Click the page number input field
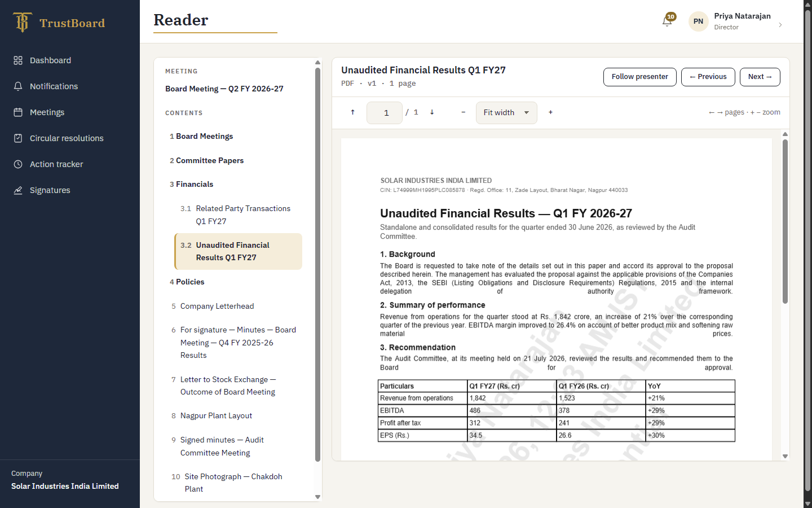Viewport: 812px width, 508px height. 385,113
